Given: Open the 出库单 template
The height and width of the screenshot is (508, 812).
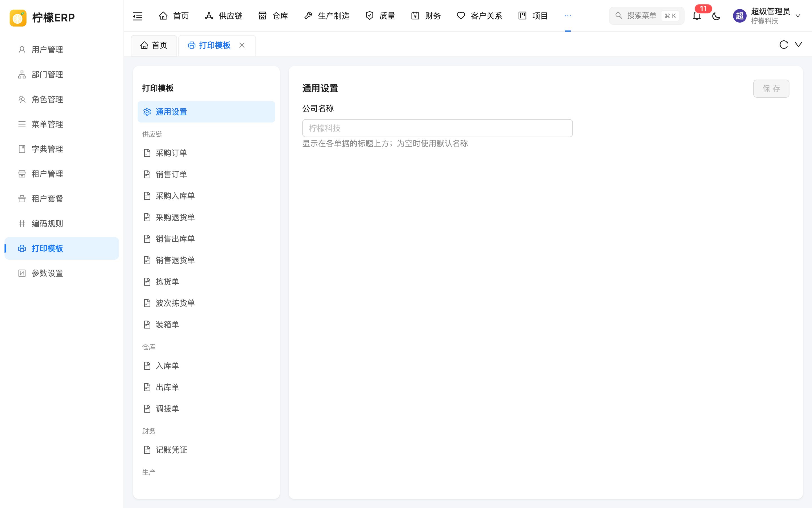Looking at the screenshot, I should point(206,387).
